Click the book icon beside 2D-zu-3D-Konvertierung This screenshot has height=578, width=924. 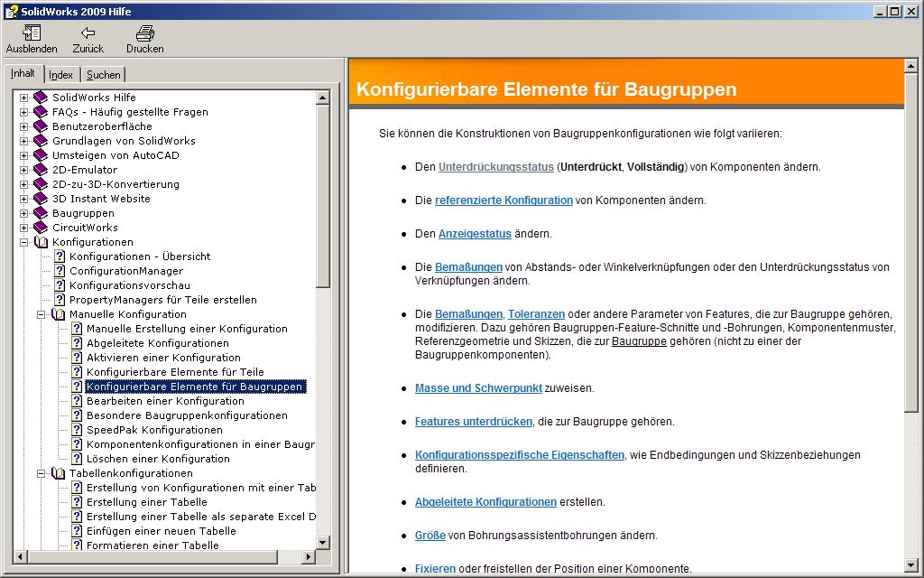[x=41, y=184]
